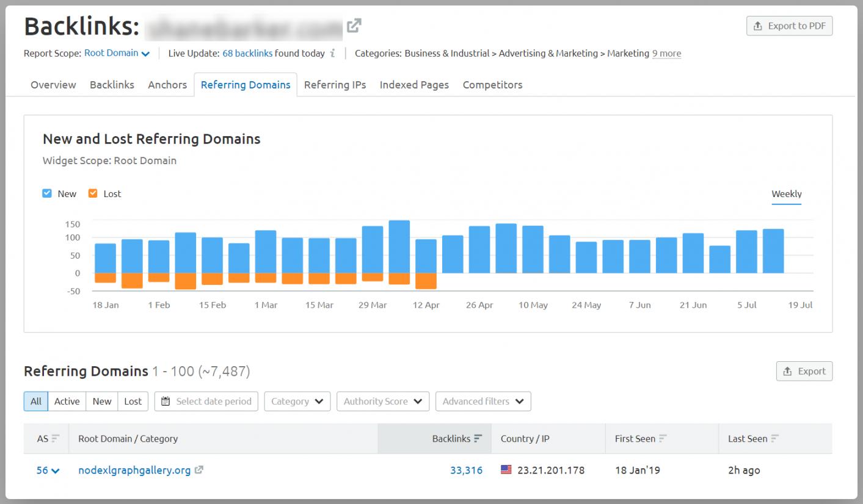Switch to the Anchors tab
This screenshot has height=504, width=863.
pos(167,85)
